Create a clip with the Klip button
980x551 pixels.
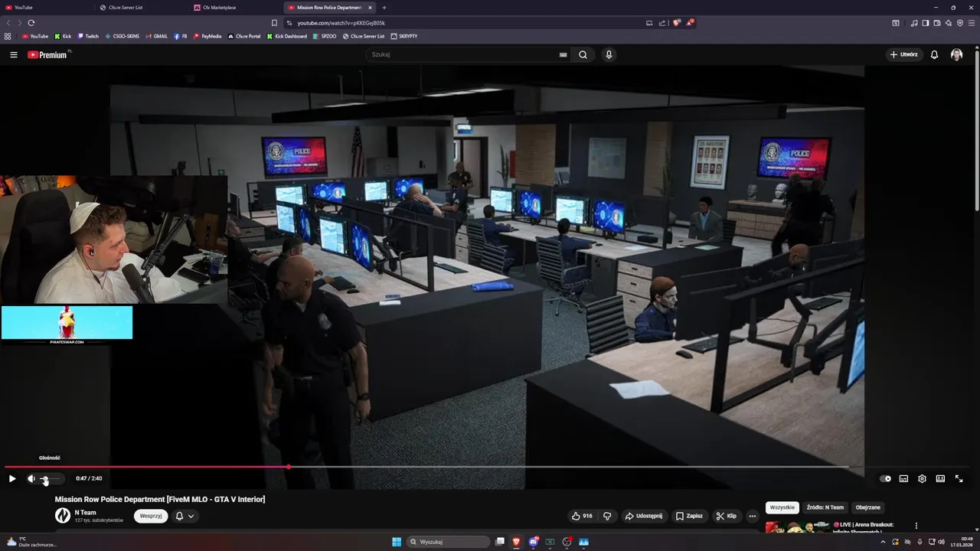(x=726, y=516)
